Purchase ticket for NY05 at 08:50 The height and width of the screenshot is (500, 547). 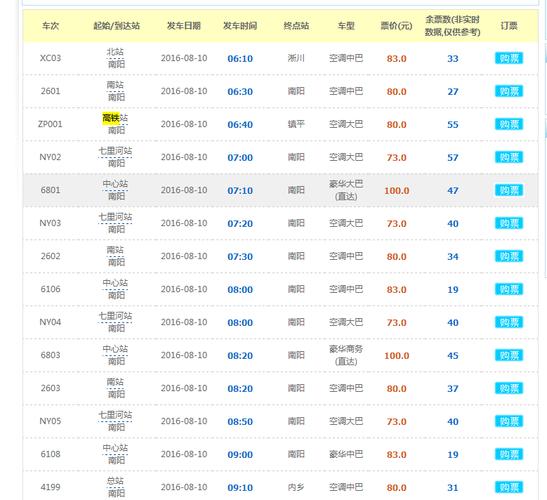tap(509, 421)
